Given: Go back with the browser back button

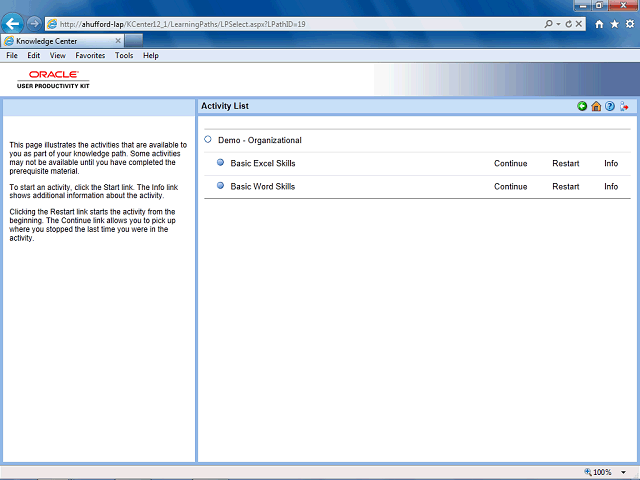Looking at the screenshot, I should coord(12,24).
